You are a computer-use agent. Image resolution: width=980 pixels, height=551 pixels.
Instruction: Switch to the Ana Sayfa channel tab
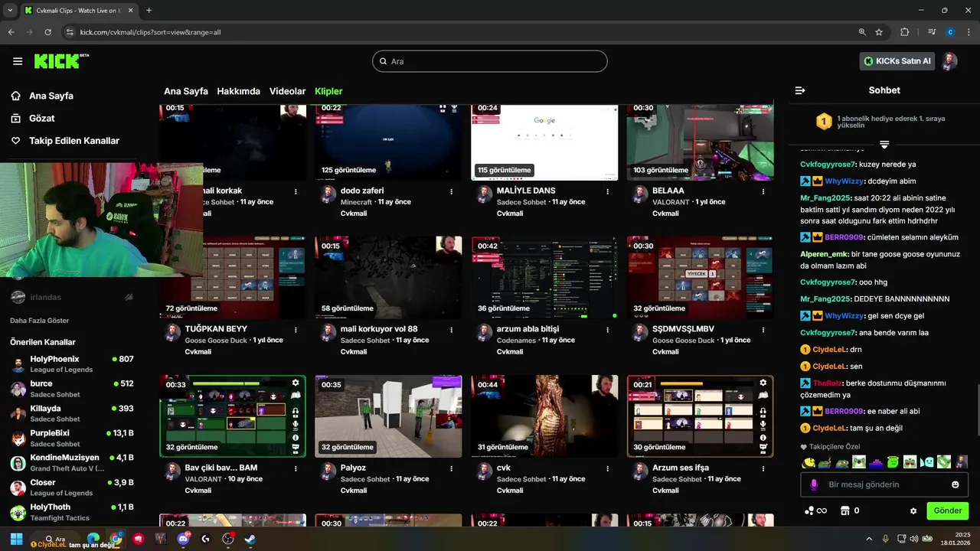pos(186,91)
